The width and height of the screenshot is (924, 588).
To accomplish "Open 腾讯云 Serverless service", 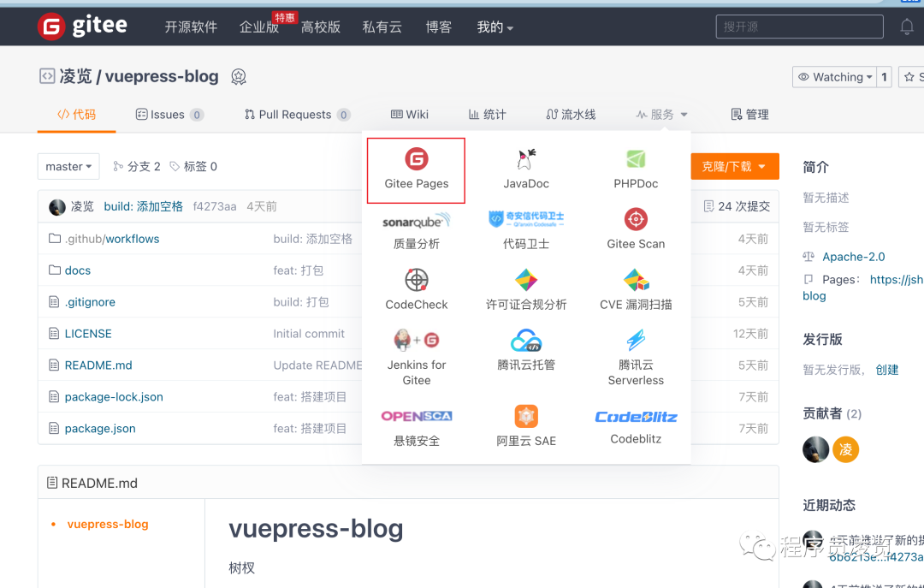I will 636,358.
